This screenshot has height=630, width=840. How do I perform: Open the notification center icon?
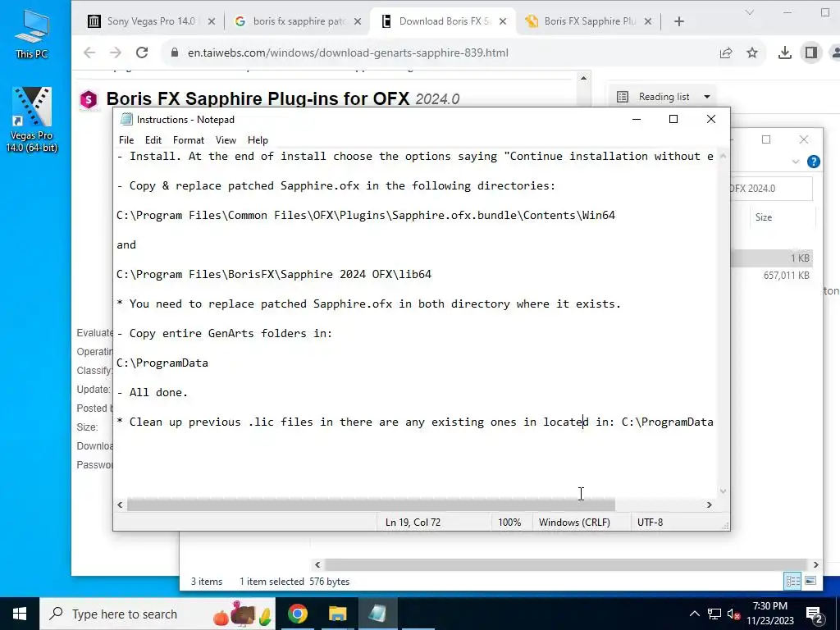815,614
